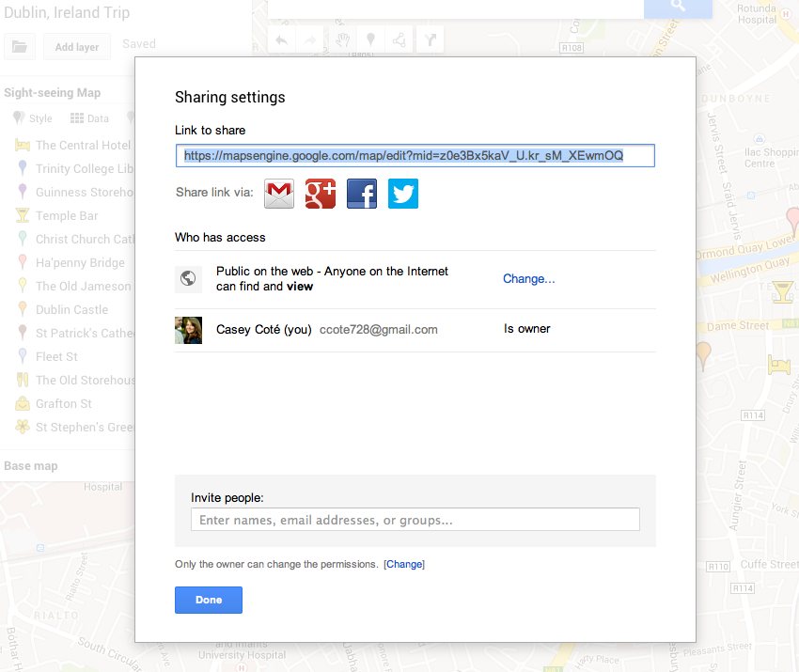
Task: Select the draw a line tool
Action: click(397, 39)
